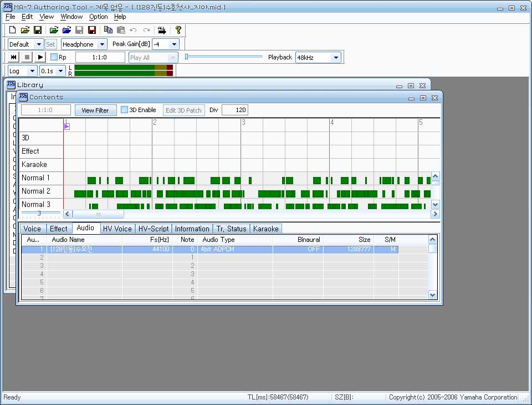This screenshot has width=532, height=405.
Task: Click the Edit 3D Patch button
Action: pos(183,110)
